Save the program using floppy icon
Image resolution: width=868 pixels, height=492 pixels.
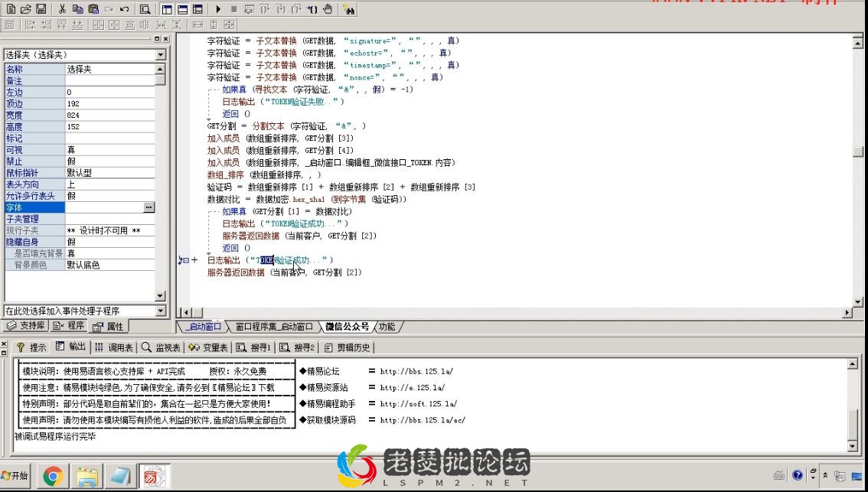click(41, 9)
